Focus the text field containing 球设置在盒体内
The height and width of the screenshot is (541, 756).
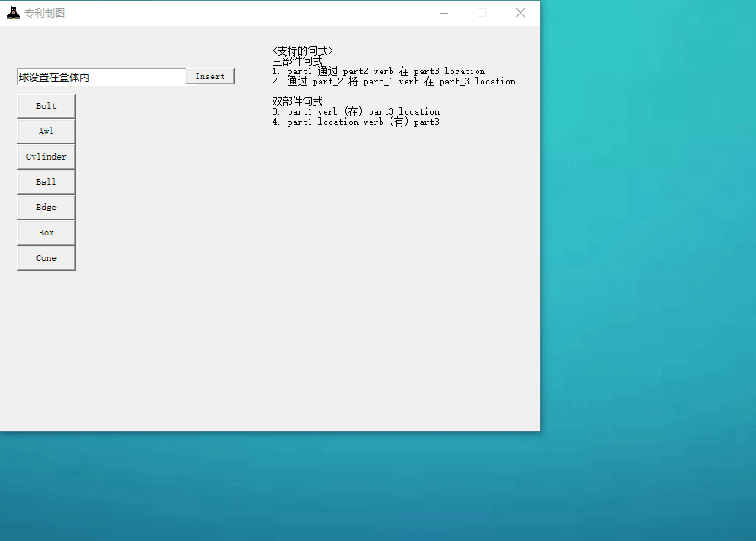(x=100, y=78)
